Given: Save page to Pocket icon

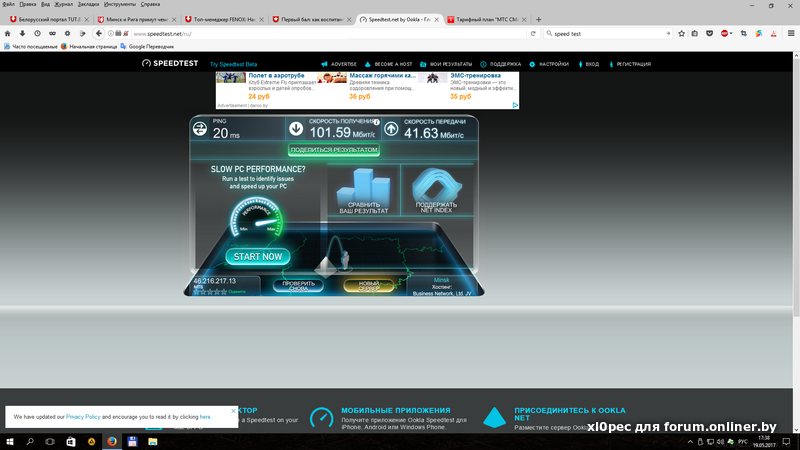Looking at the screenshot, I should point(710,34).
